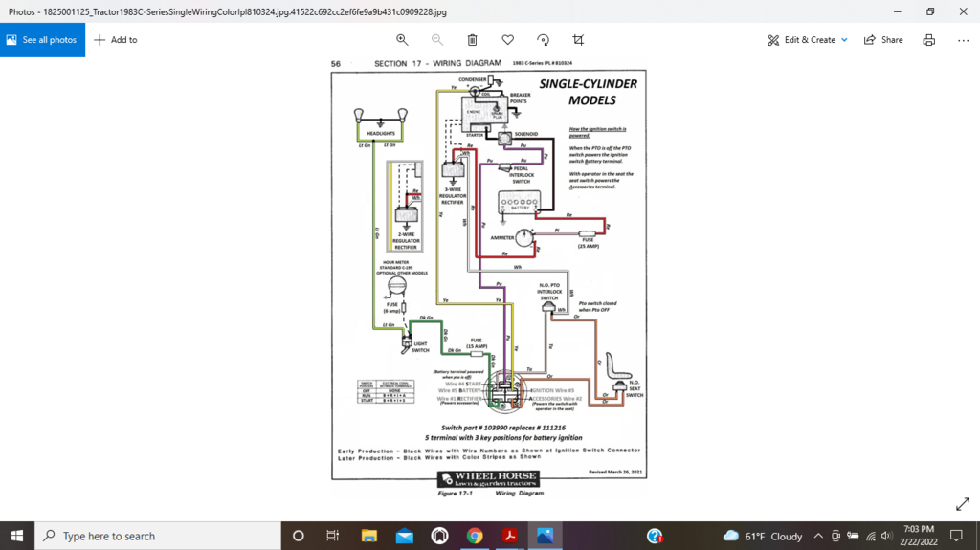Share the photo via the Share button
The width and height of the screenshot is (980, 550).
coord(883,40)
